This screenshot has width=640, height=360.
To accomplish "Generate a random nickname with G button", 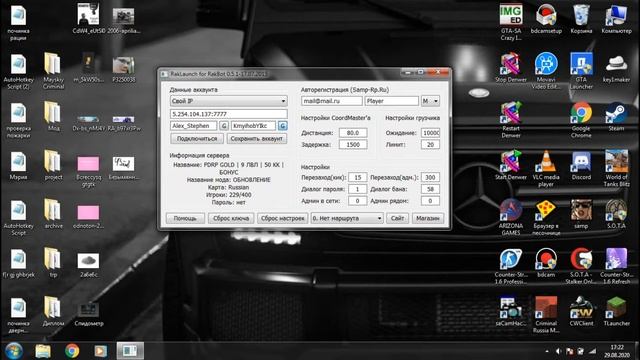I will (224, 126).
